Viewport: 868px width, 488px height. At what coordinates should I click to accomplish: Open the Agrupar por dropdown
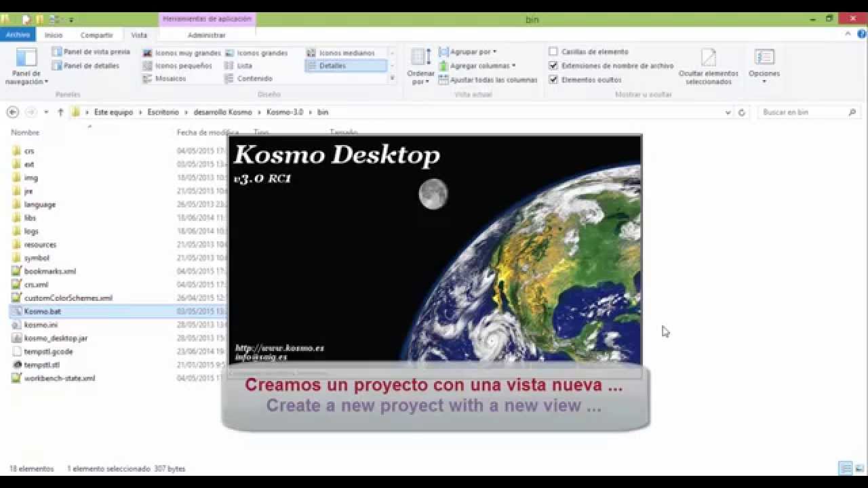click(468, 52)
